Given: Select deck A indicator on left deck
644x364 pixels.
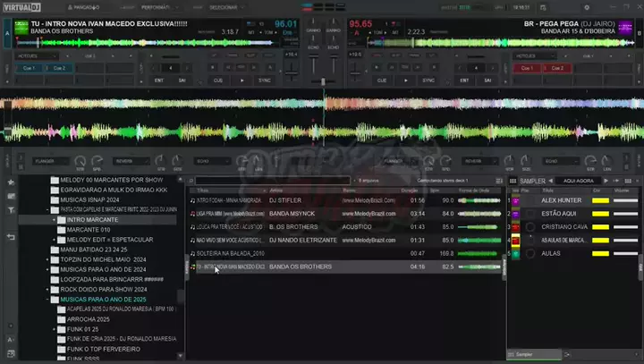Looking at the screenshot, I should tap(7, 33).
